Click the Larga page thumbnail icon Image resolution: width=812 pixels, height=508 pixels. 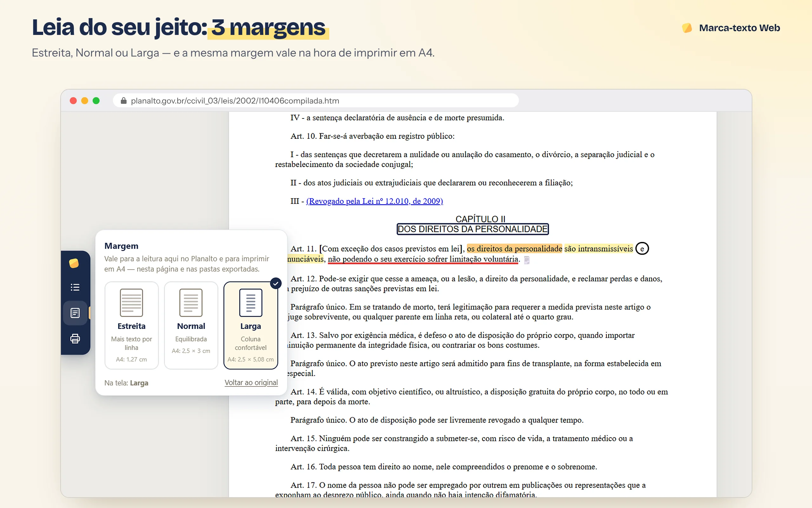pyautogui.click(x=251, y=302)
